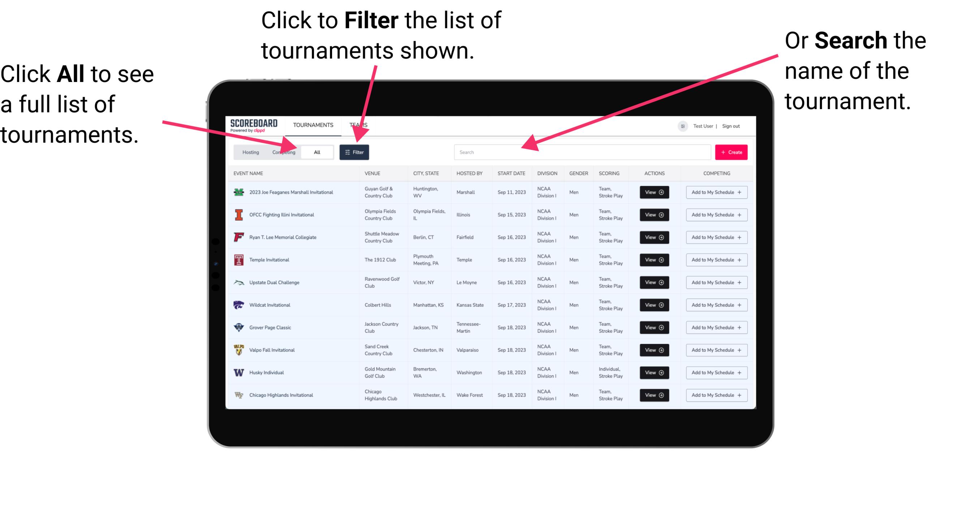This screenshot has width=980, height=527.
Task: Click the Wake Forest team logo icon
Action: pyautogui.click(x=239, y=394)
